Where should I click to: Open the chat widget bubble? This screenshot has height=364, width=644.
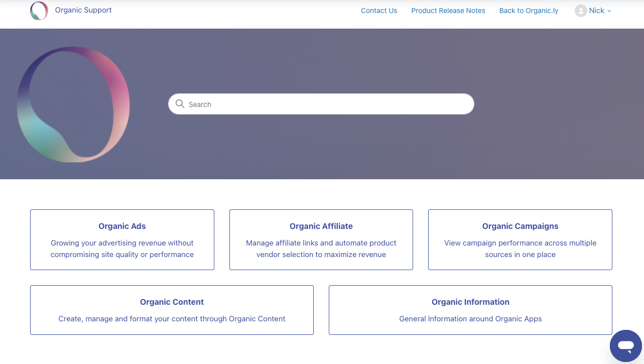[x=626, y=346]
